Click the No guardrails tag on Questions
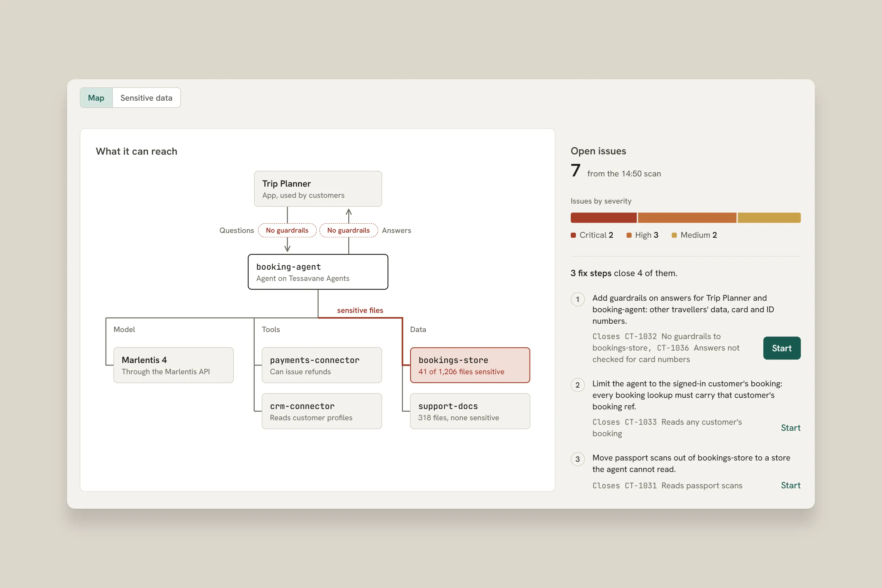This screenshot has width=882, height=588. pyautogui.click(x=287, y=230)
